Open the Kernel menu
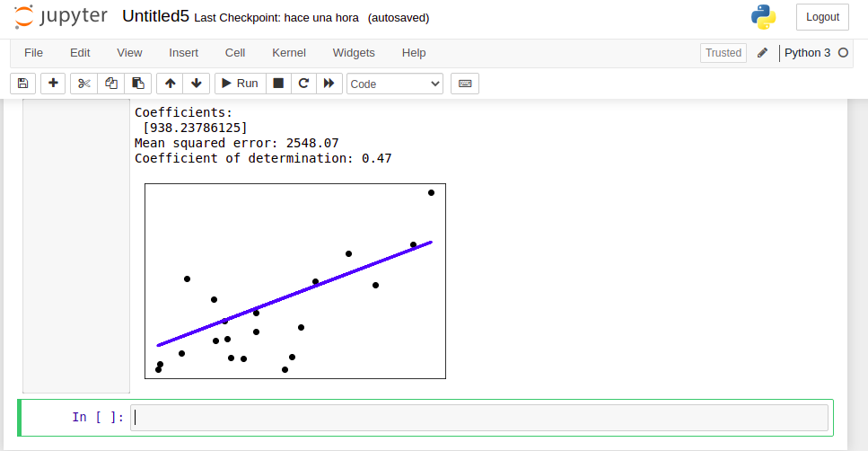This screenshot has height=451, width=868. point(289,53)
